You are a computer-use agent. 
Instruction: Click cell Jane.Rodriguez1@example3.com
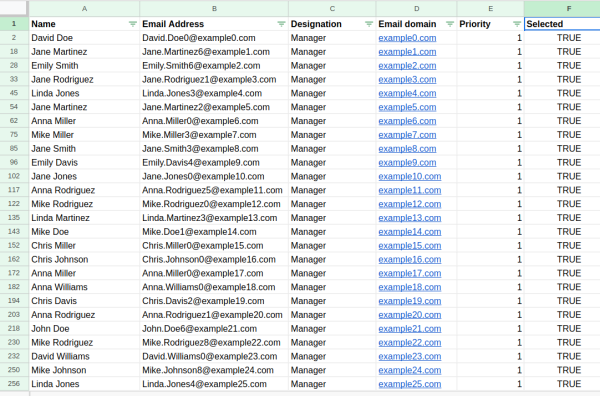coord(214,79)
